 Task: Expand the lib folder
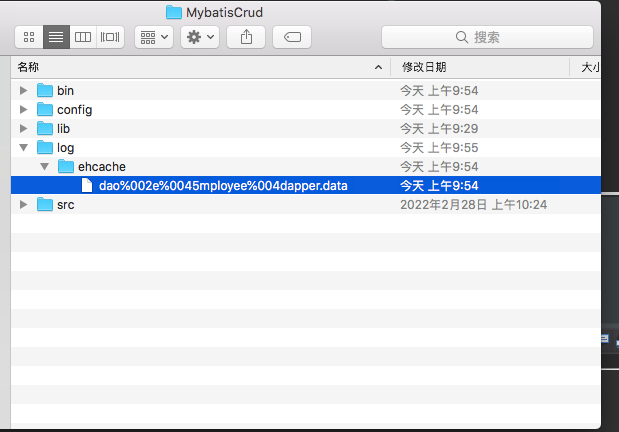point(23,128)
